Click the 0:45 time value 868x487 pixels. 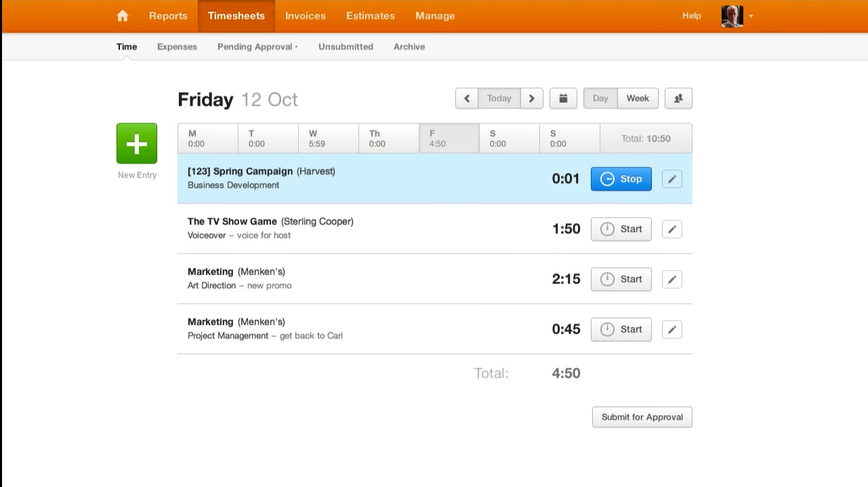[x=566, y=330]
